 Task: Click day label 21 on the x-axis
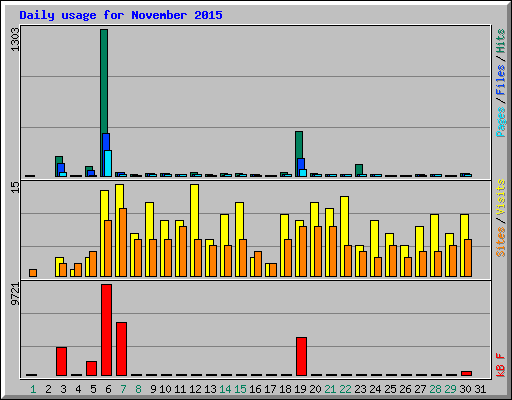[330, 389]
